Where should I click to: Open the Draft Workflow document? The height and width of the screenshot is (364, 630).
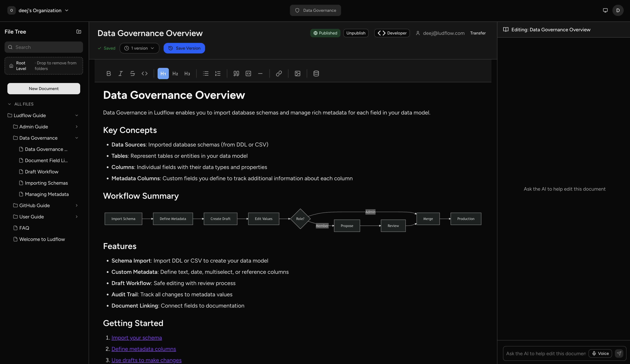[x=42, y=171]
